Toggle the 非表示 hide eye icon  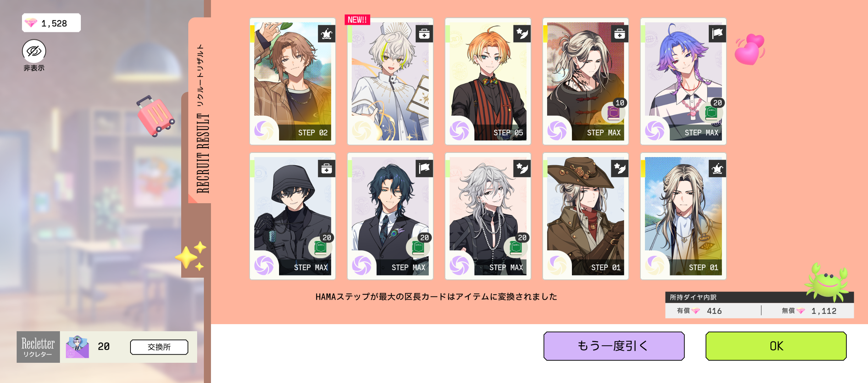tap(34, 51)
